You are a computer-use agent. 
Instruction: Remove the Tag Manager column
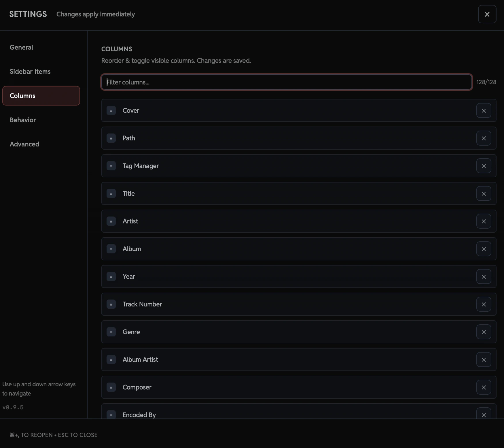click(x=484, y=166)
